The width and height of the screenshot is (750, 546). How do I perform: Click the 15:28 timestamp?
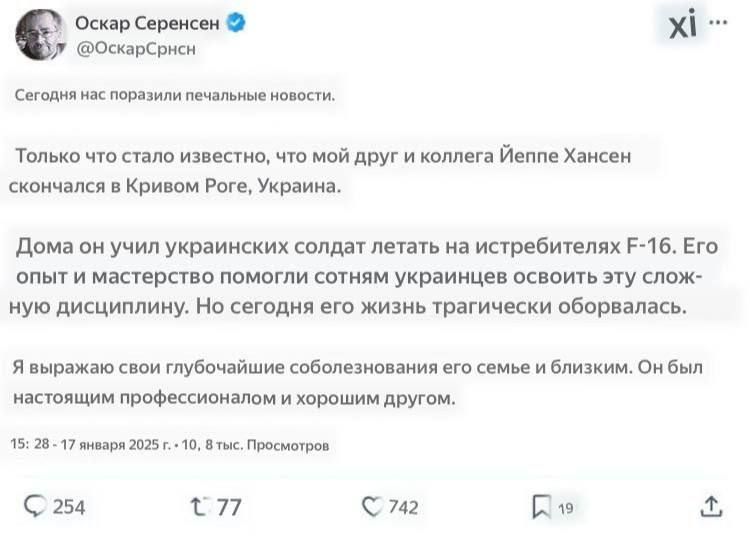pos(30,444)
